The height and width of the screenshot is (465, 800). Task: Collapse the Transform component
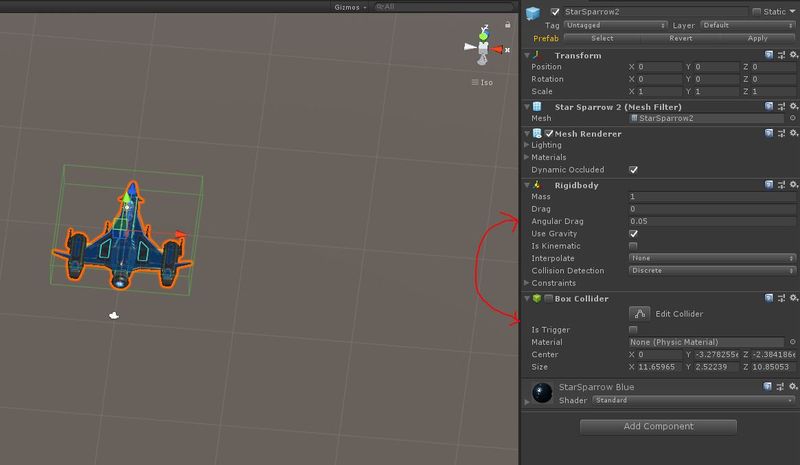(527, 55)
